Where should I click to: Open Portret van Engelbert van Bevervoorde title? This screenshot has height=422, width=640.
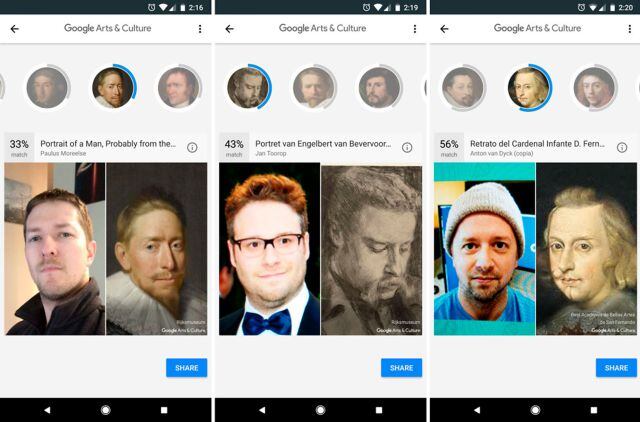[323, 144]
